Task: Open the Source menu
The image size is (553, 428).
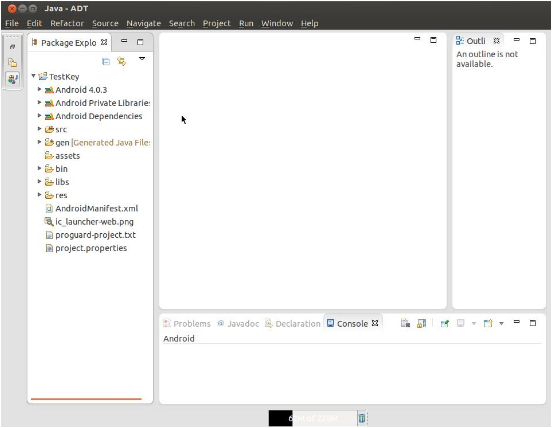Action: [x=105, y=23]
